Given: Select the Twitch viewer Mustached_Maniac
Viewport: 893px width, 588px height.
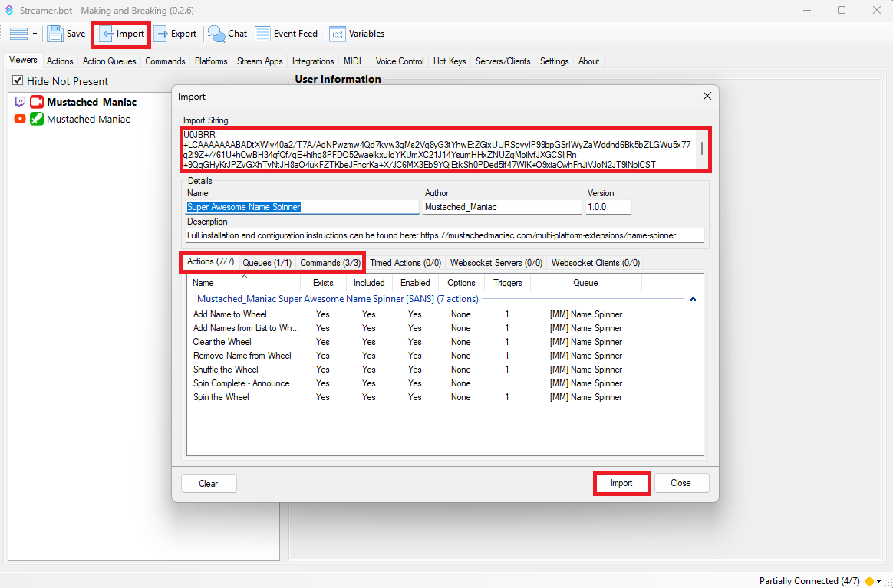Looking at the screenshot, I should [x=91, y=102].
